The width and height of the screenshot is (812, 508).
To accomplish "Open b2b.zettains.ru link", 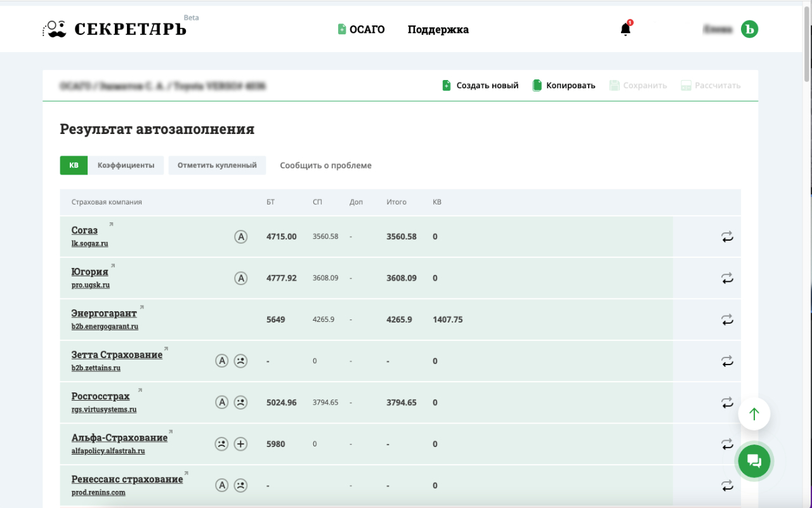I will [96, 368].
